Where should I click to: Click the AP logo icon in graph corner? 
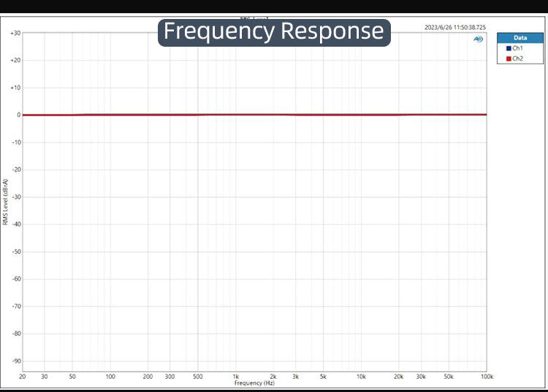click(x=478, y=39)
